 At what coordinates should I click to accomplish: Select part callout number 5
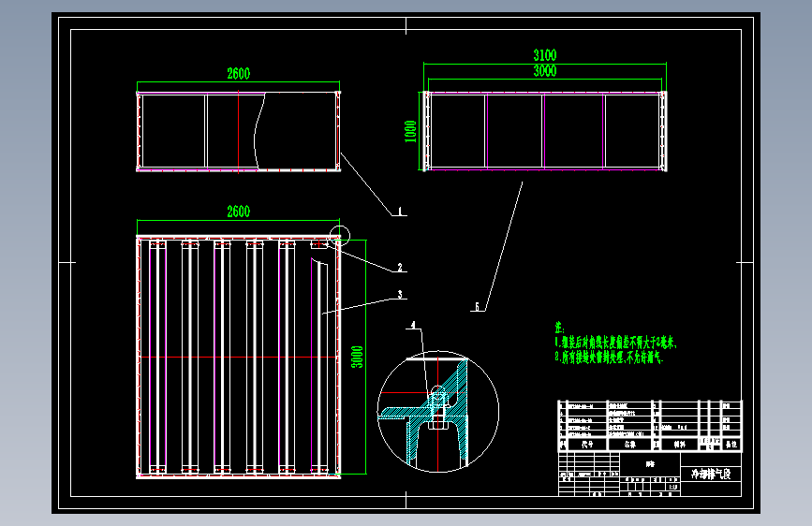coord(478,306)
